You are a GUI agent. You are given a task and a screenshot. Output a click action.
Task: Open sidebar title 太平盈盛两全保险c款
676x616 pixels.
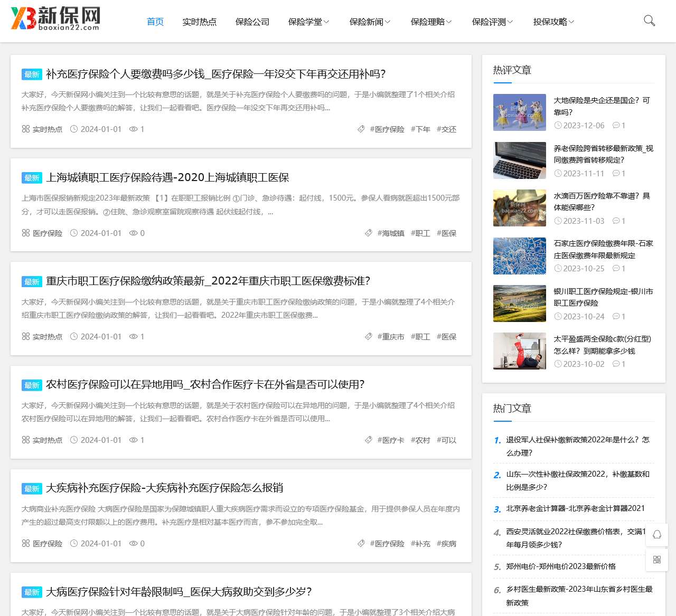(x=602, y=345)
